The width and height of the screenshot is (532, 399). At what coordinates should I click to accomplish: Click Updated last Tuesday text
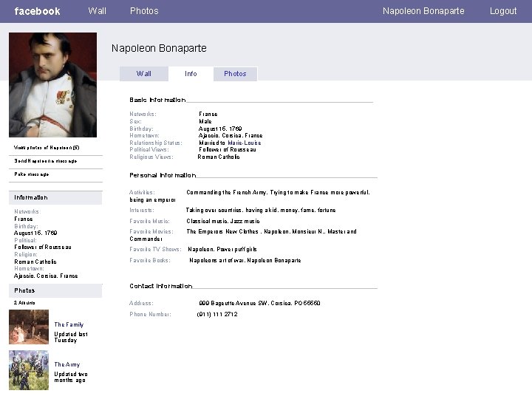pos(71,337)
